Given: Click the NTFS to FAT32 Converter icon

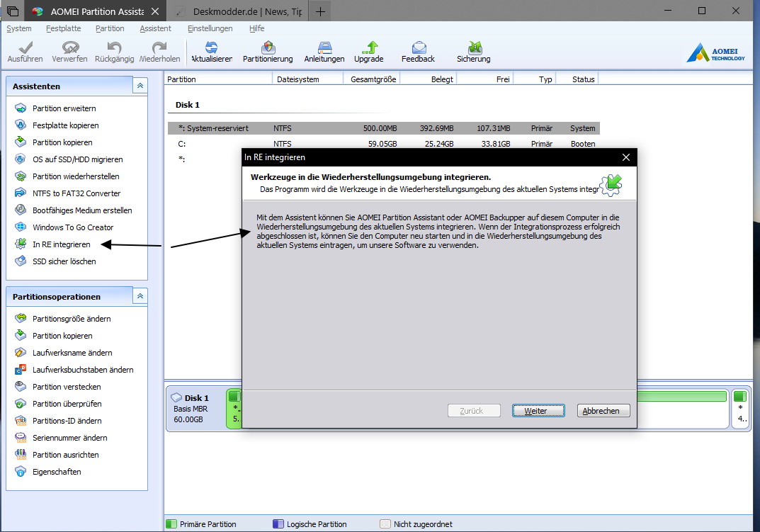Looking at the screenshot, I should pos(21,193).
